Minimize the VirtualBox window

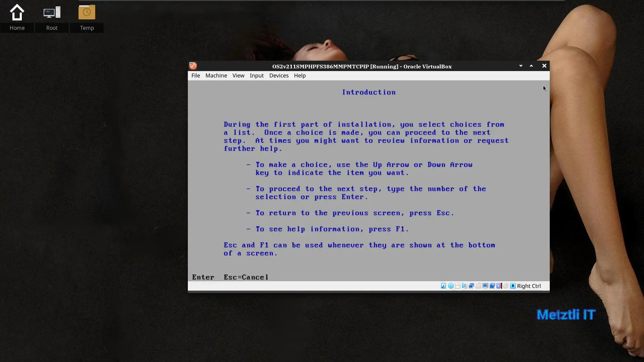pos(521,66)
